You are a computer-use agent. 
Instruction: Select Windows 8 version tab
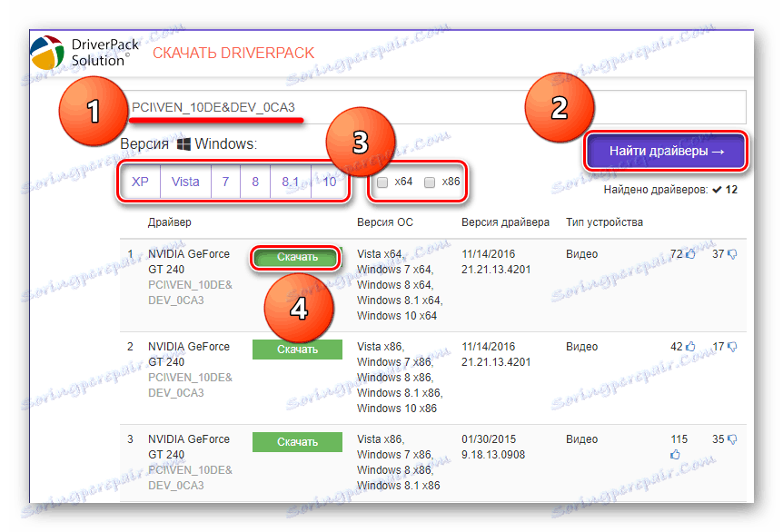pyautogui.click(x=255, y=182)
